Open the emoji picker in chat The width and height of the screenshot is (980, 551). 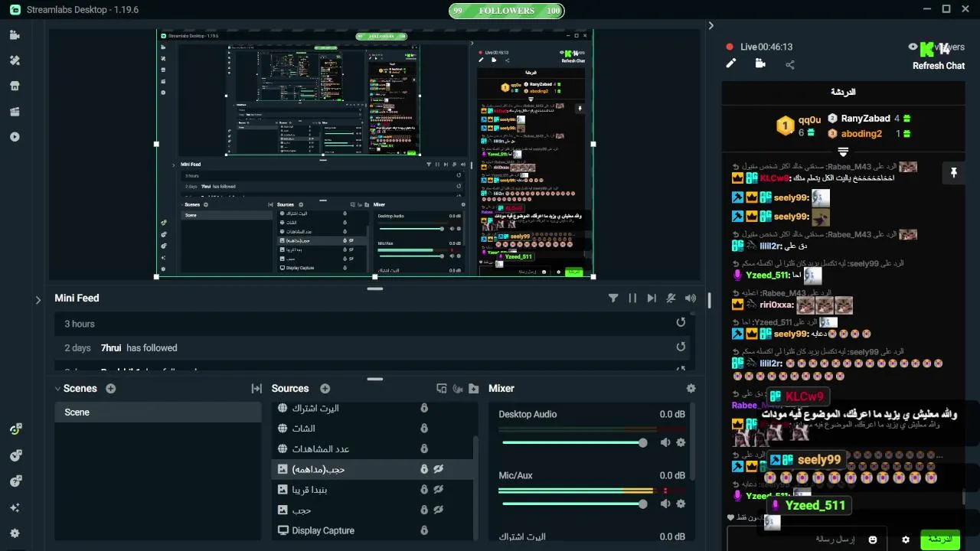point(873,540)
